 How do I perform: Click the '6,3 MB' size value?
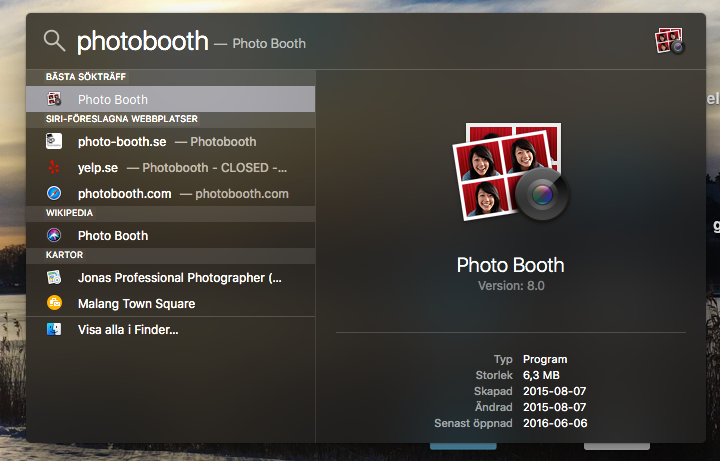pos(541,375)
